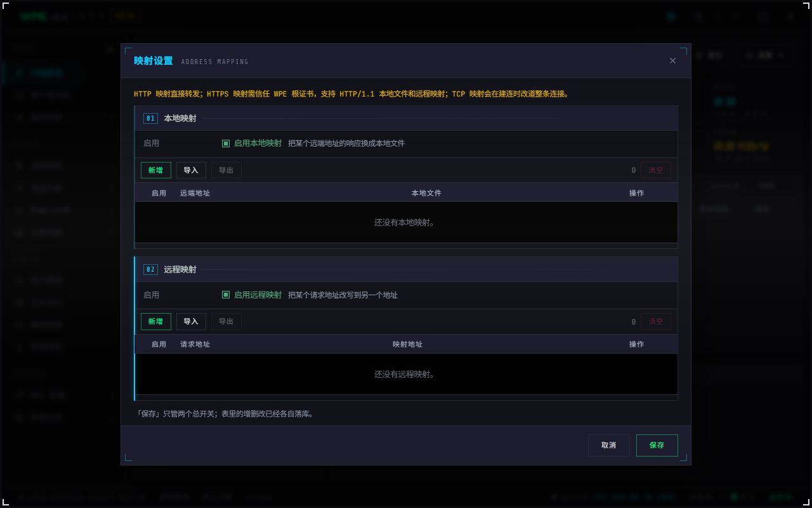Viewport: 812px width, 508px height.
Task: Click the 01 本地映射 section heading
Action: [x=170, y=118]
